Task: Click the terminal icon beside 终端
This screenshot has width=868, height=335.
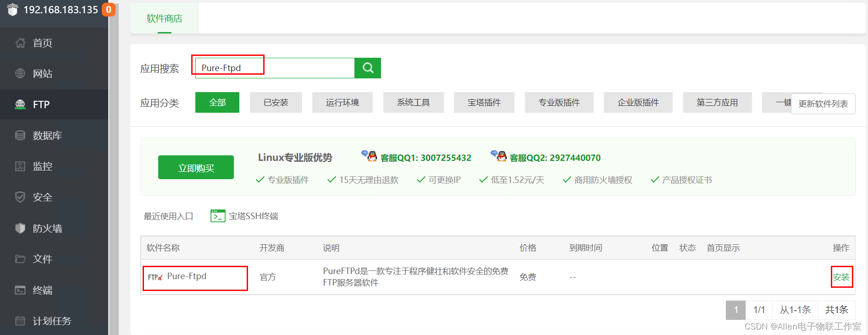Action: pos(20,290)
